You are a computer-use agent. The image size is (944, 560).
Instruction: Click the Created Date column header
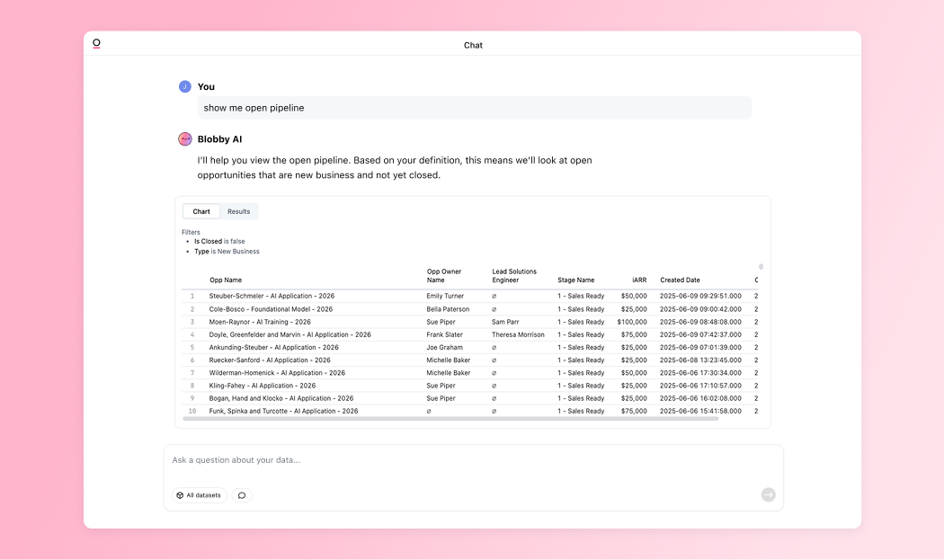click(680, 280)
